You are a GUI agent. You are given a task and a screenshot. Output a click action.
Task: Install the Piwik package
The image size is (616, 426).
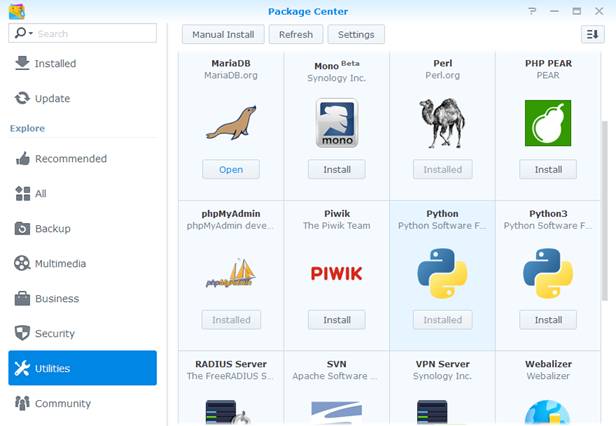click(337, 320)
